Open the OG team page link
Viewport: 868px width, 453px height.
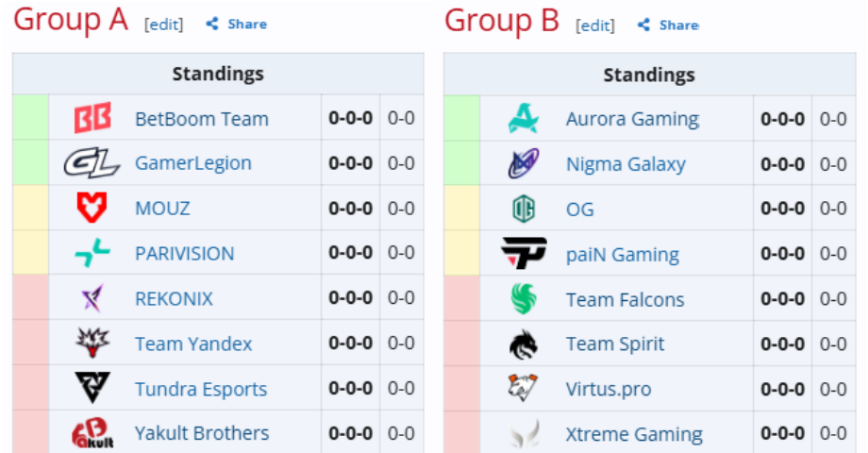(579, 210)
